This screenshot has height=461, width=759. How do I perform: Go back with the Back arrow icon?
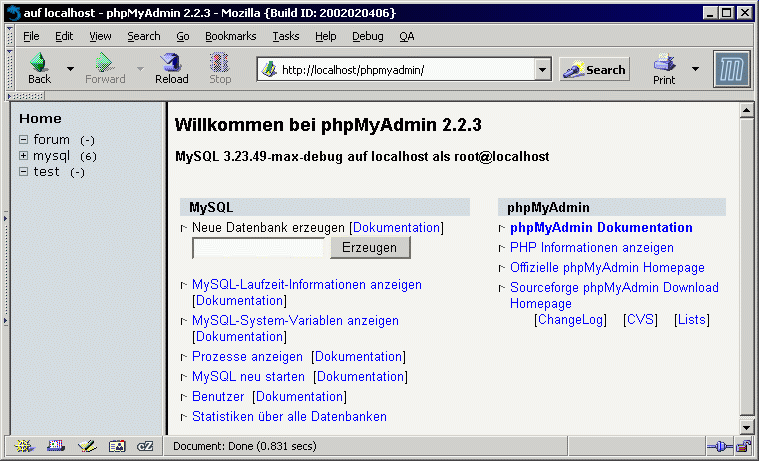(x=39, y=62)
